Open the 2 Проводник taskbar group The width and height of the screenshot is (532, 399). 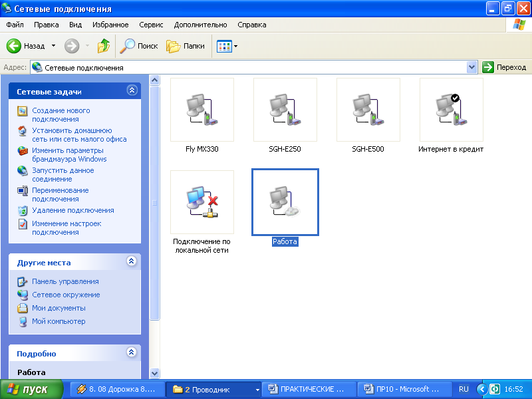click(213, 389)
